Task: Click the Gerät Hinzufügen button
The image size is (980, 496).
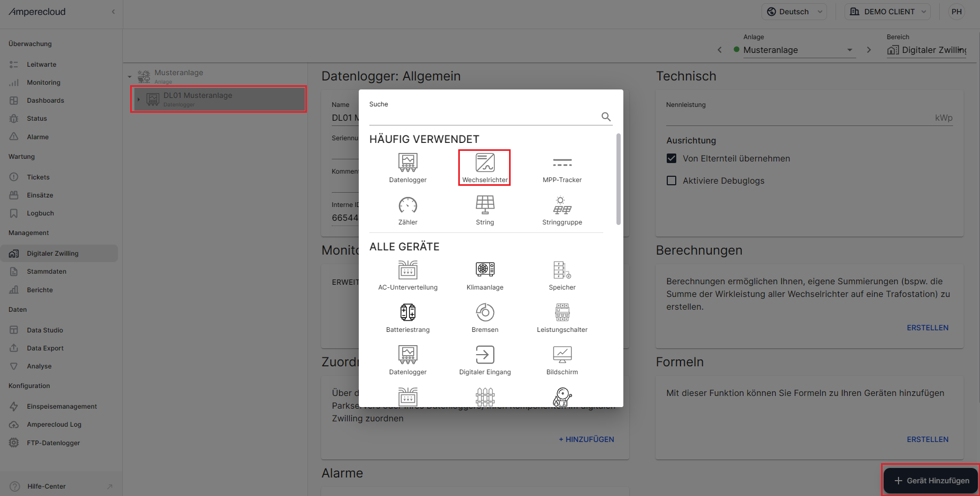Action: point(931,481)
